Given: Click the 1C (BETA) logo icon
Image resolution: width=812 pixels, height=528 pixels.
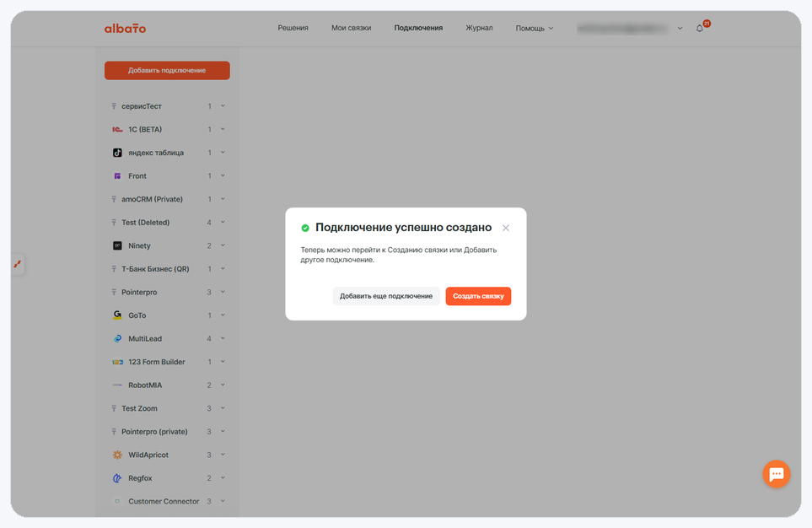Looking at the screenshot, I should (117, 130).
